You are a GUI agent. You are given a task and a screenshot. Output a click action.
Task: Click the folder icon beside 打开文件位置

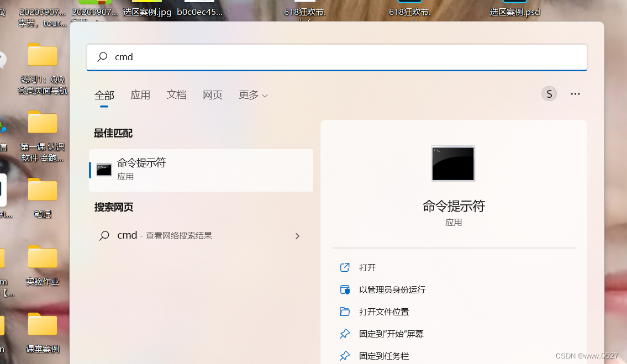(344, 311)
